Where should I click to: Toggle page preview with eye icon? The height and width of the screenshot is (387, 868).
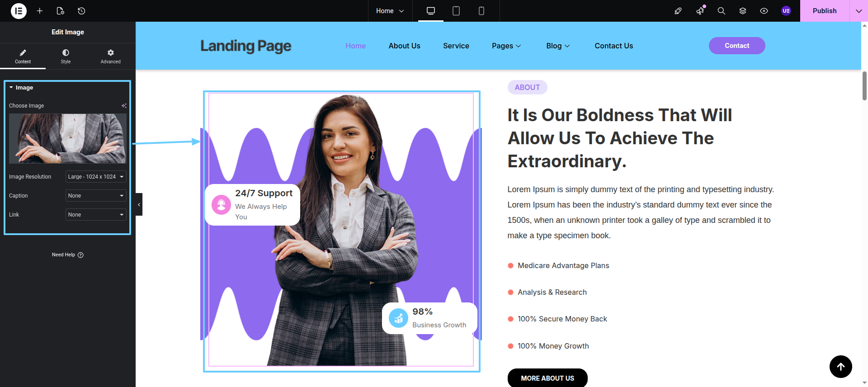click(x=764, y=11)
